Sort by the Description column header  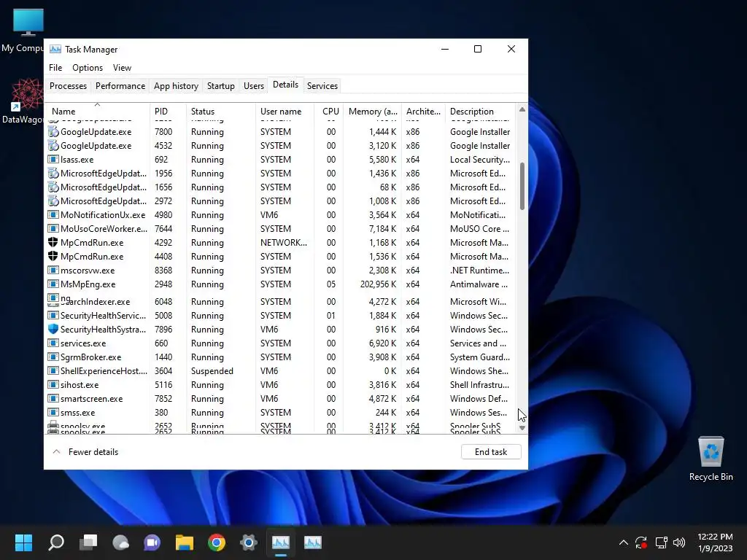click(481, 111)
